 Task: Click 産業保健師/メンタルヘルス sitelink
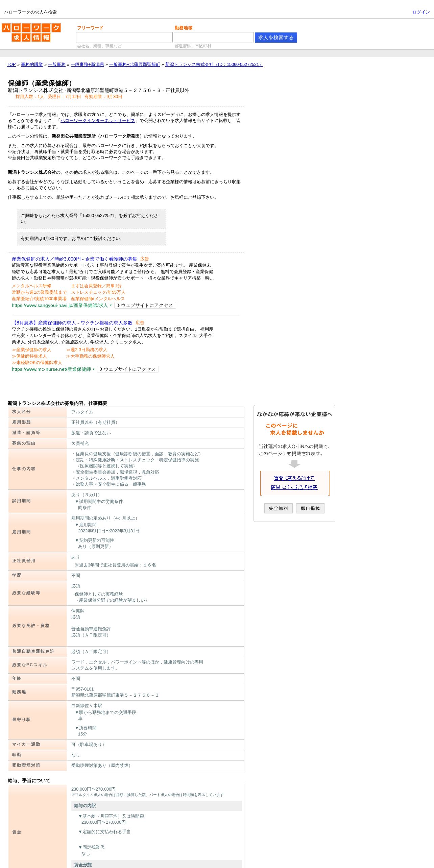coord(98,299)
